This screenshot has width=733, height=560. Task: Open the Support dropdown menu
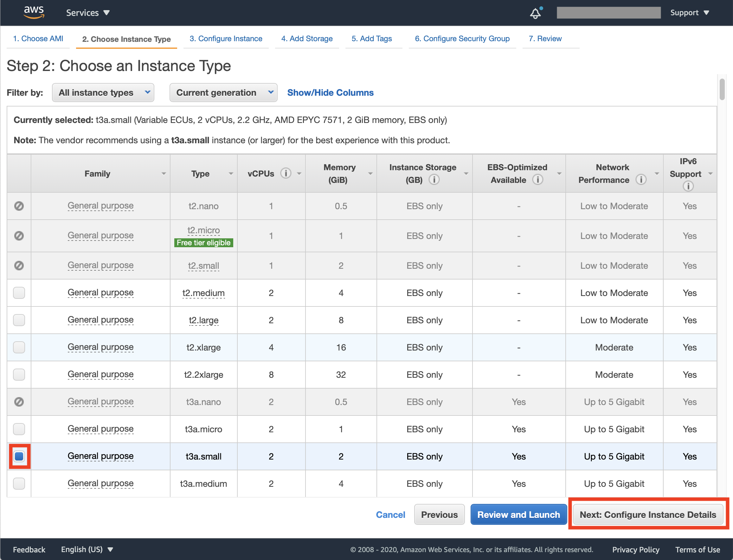point(689,13)
